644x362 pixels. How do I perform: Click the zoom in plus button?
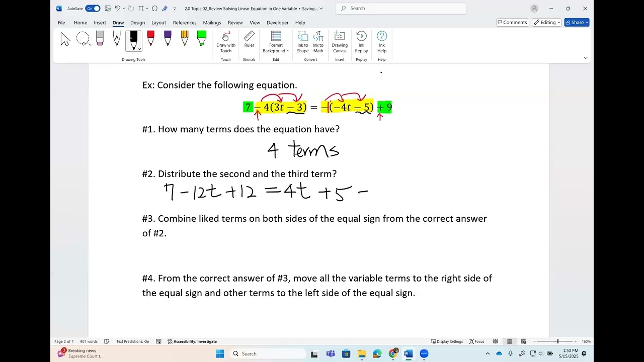pyautogui.click(x=576, y=341)
